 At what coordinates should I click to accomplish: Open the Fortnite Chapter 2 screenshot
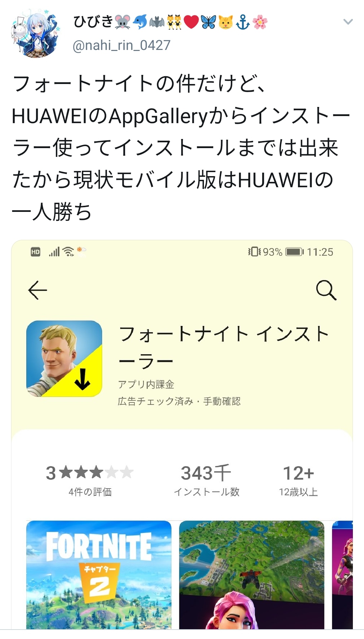[x=99, y=575]
